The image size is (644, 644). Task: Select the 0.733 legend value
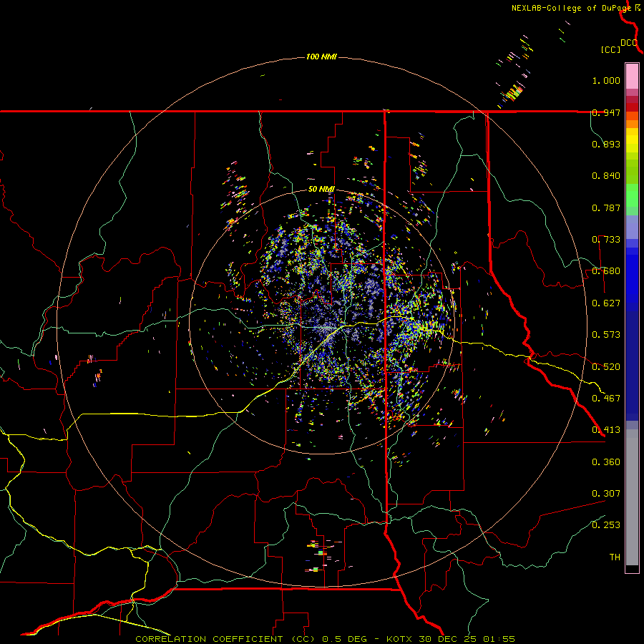tap(606, 240)
